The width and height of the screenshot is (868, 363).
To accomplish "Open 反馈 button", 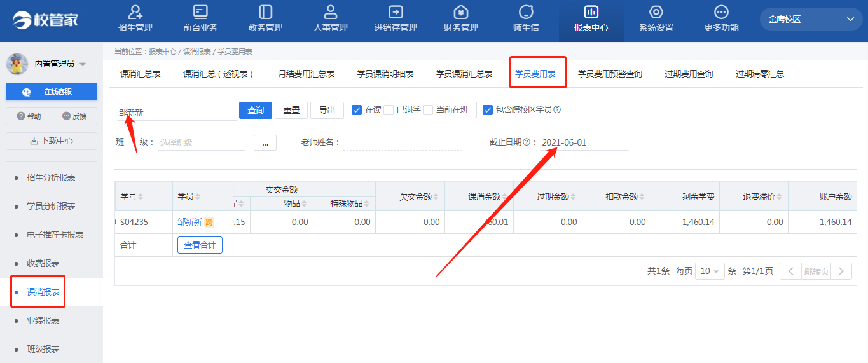I will pos(74,116).
